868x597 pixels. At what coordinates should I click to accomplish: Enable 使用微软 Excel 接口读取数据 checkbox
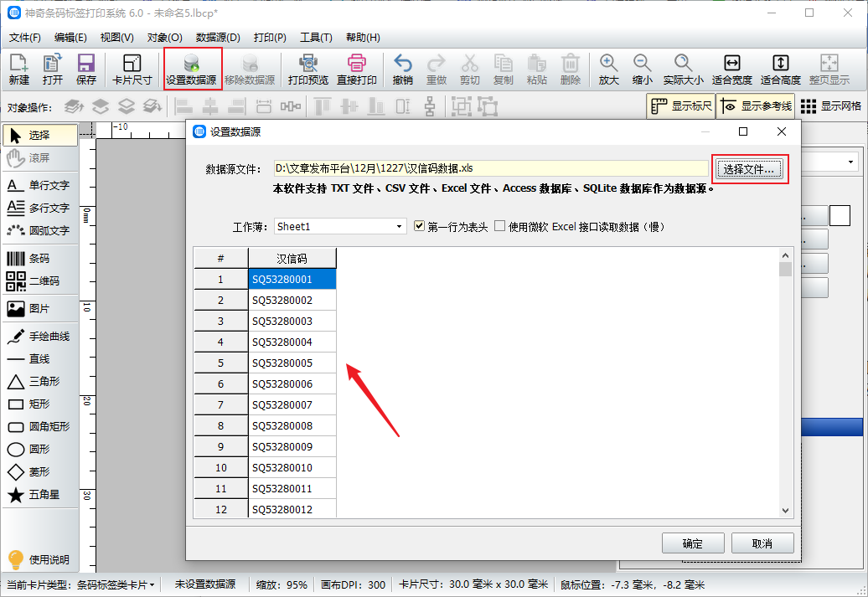pos(500,226)
